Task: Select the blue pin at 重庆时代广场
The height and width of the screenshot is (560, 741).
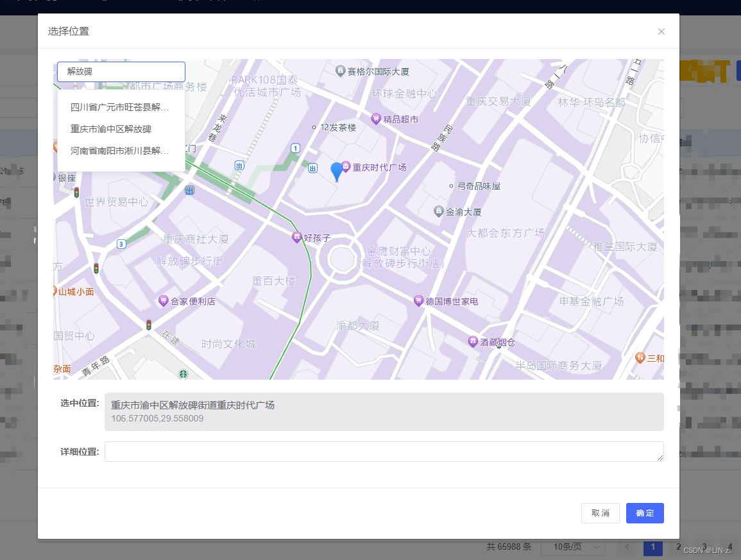Action: pos(336,170)
